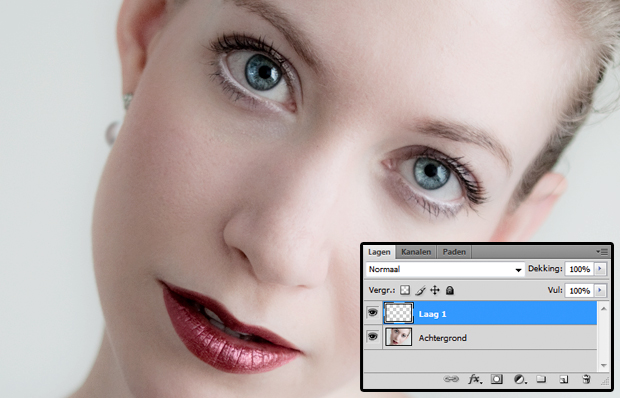This screenshot has width=620, height=398.
Task: Open the Lagen panel flyout menu
Action: point(602,251)
